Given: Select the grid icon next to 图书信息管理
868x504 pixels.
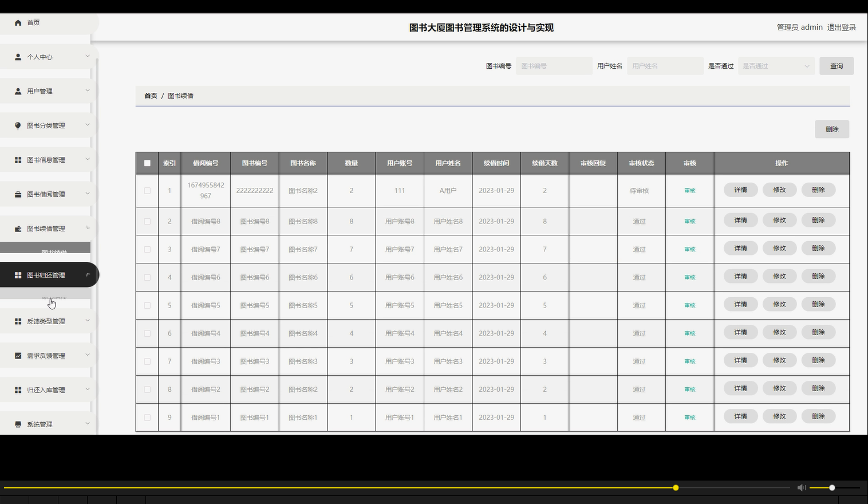Looking at the screenshot, I should [17, 159].
